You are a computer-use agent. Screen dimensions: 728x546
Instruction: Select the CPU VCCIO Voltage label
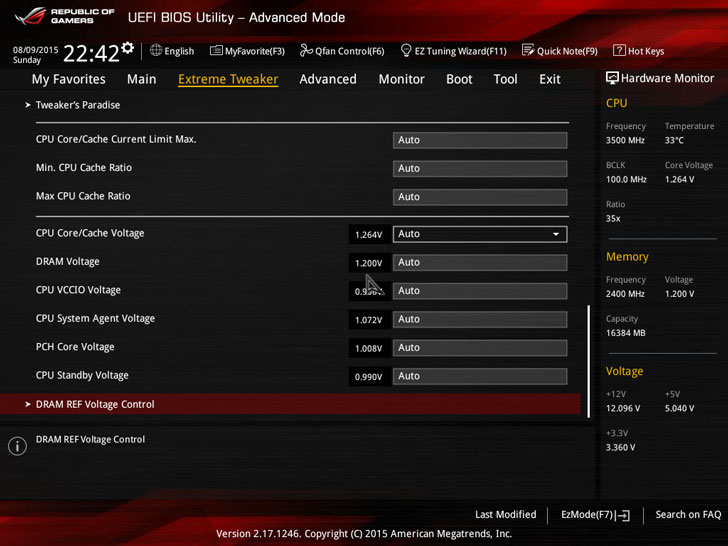pos(78,290)
